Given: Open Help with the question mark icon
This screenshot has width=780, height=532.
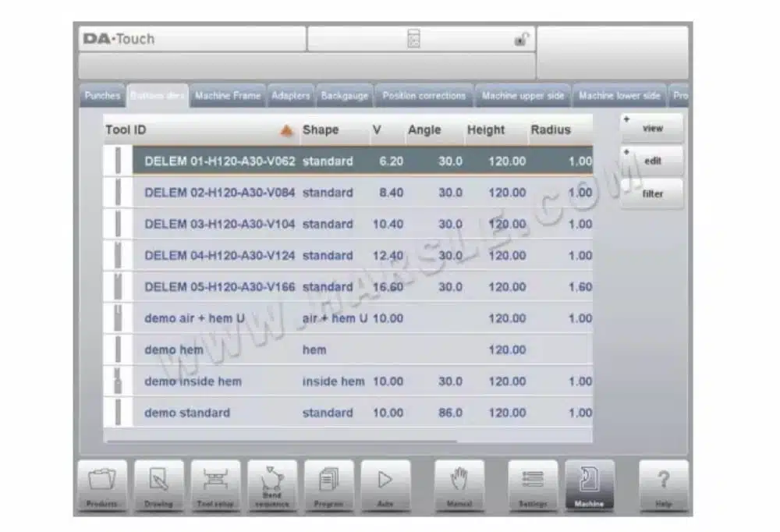Looking at the screenshot, I should [x=664, y=485].
